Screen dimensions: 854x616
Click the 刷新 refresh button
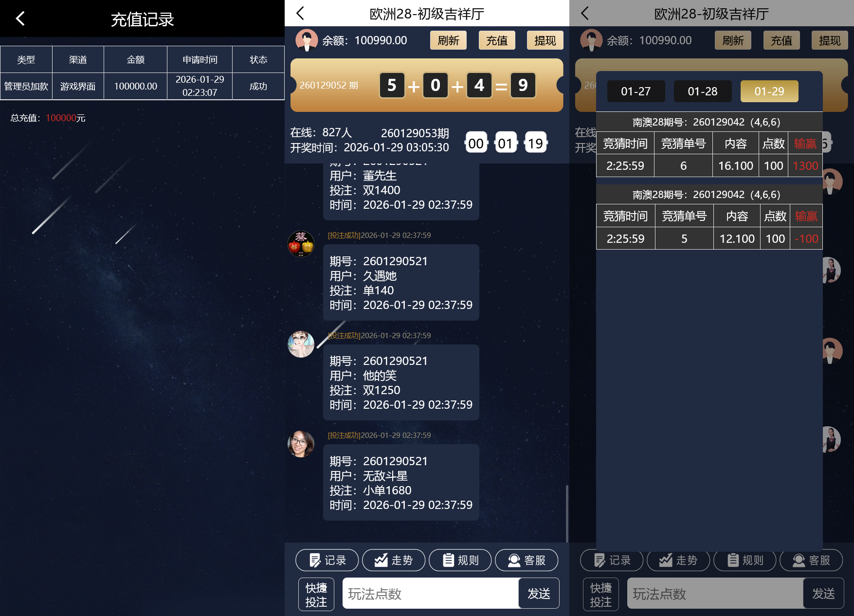[x=448, y=40]
